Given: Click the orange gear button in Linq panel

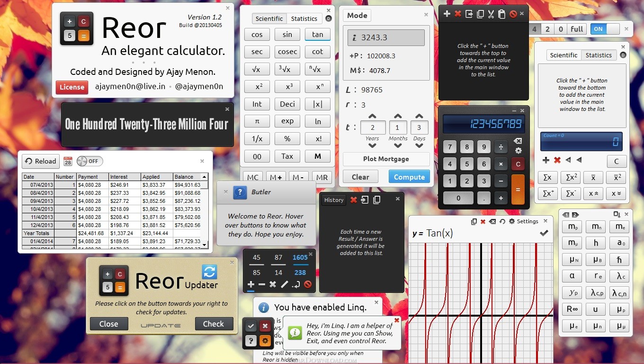Looking at the screenshot, I should coord(265,340).
